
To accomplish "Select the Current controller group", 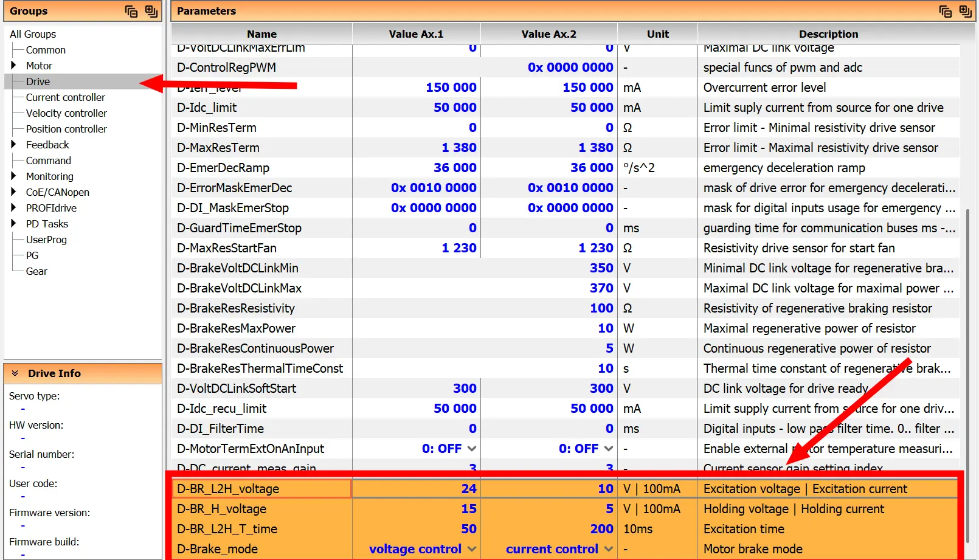I will 65,97.
